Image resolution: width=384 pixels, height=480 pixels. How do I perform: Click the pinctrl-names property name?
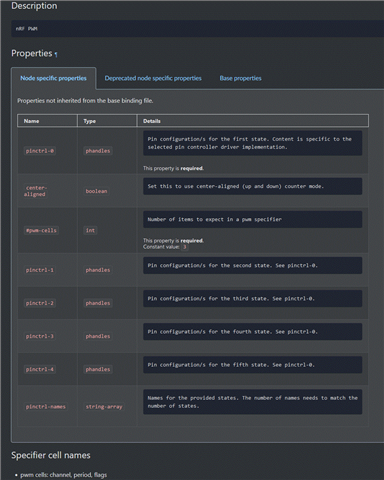[46, 407]
